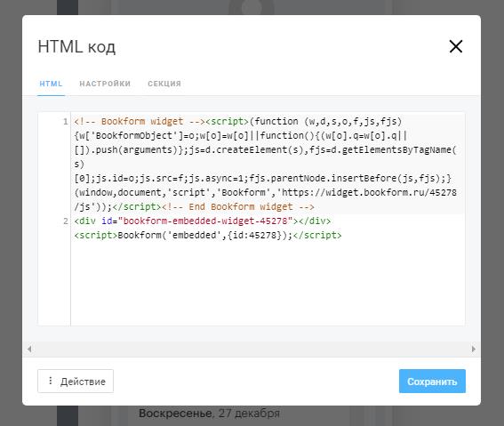The height and width of the screenshot is (426, 504).
Task: Click the Bookform('embedded') script line
Action: click(208, 235)
